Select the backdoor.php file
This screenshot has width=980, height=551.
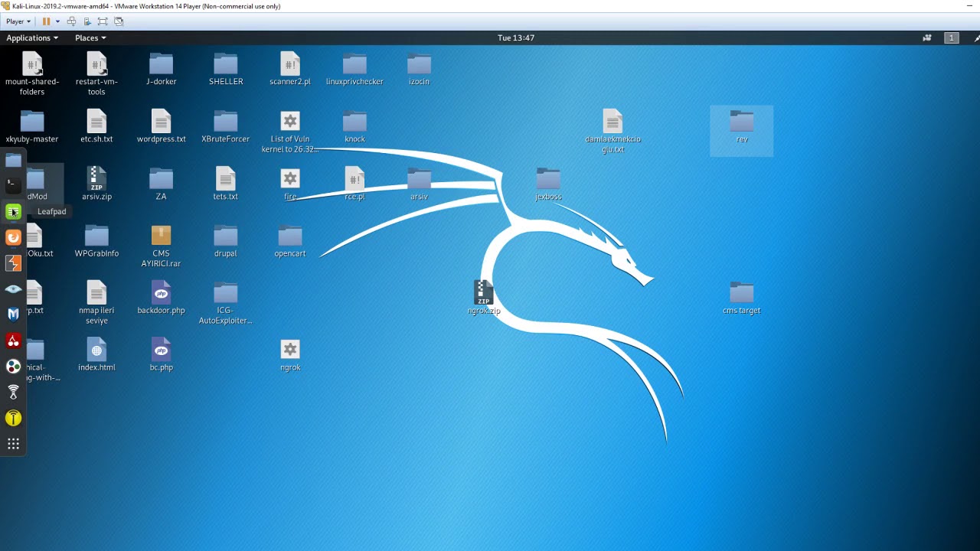pyautogui.click(x=161, y=298)
